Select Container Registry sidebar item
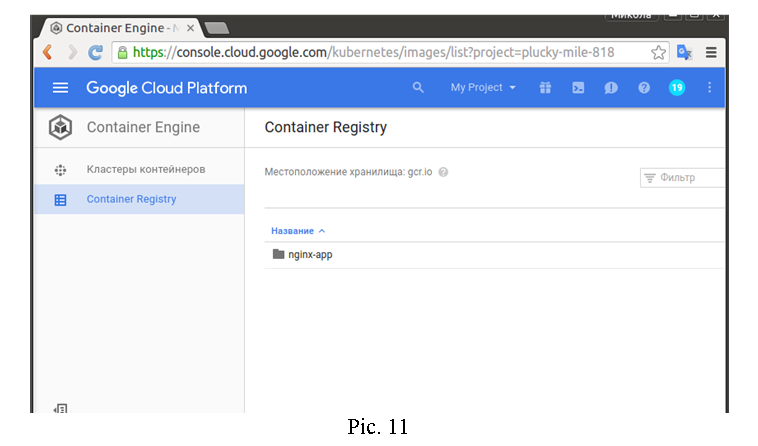Viewport: 758px width, 446px height. 139,199
